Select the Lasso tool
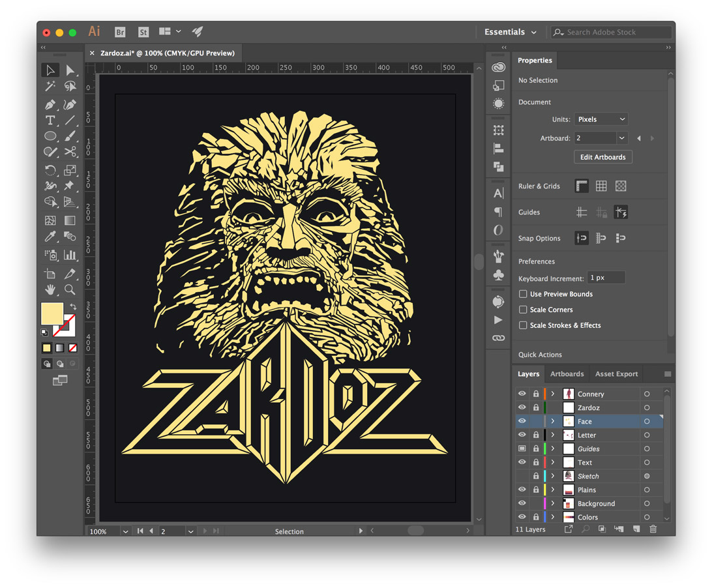Image resolution: width=712 pixels, height=588 pixels. point(70,86)
